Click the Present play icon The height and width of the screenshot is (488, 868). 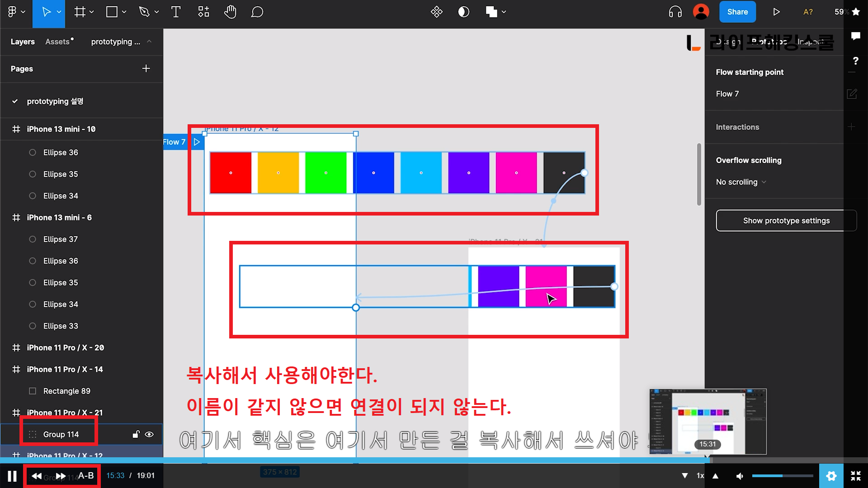pyautogui.click(x=776, y=12)
